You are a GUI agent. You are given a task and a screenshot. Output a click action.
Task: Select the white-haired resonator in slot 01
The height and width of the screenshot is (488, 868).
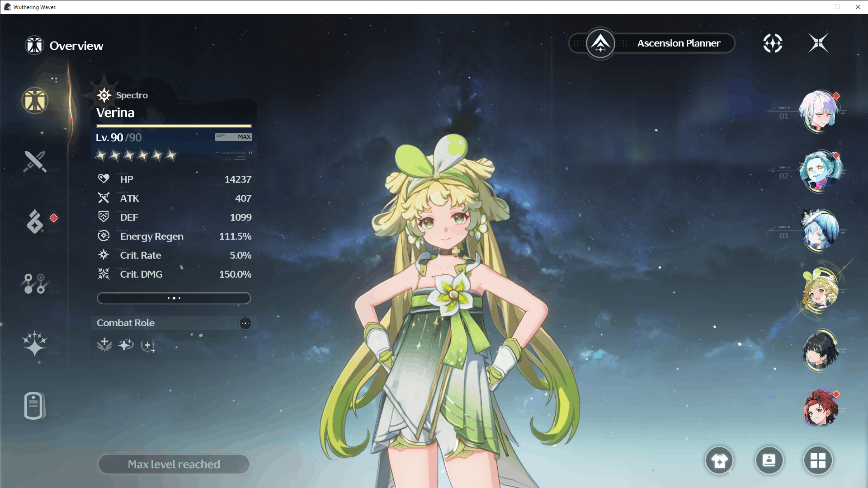[820, 111]
